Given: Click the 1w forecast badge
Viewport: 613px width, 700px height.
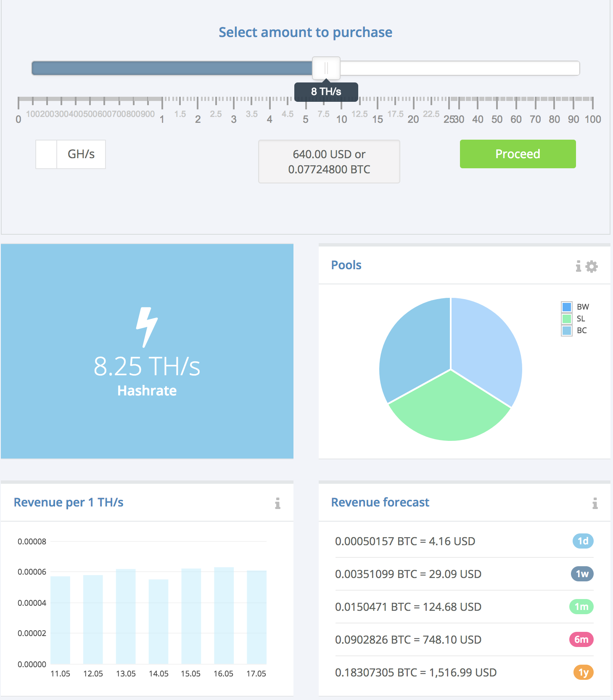Looking at the screenshot, I should pos(582,574).
